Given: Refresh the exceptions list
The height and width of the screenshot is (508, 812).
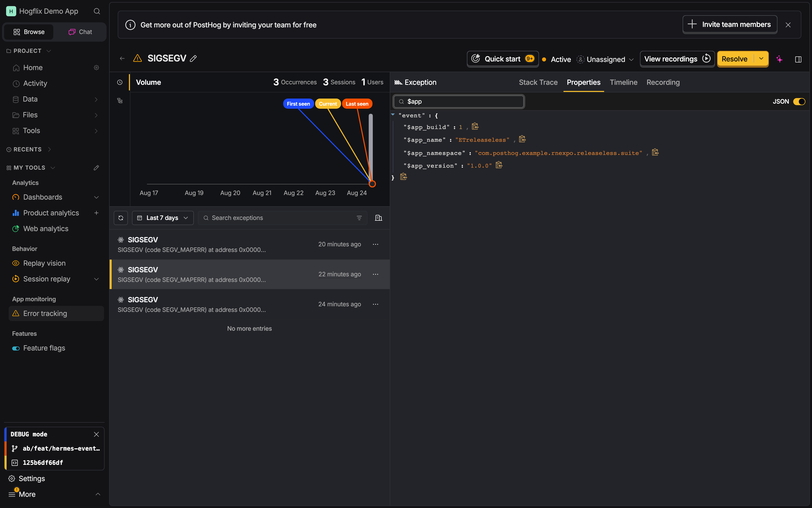Looking at the screenshot, I should 121,218.
